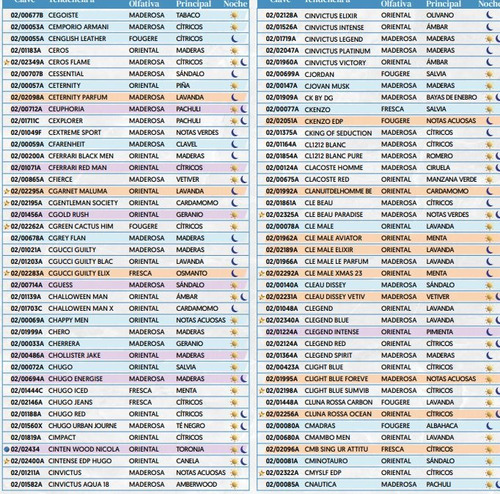This screenshot has width=500, height=494.
Task: Select the moon icon in CHUGO ENERGISE row
Action: [244, 379]
